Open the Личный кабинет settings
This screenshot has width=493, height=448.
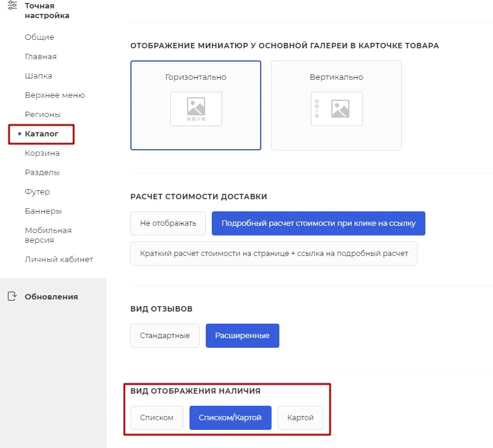click(59, 260)
